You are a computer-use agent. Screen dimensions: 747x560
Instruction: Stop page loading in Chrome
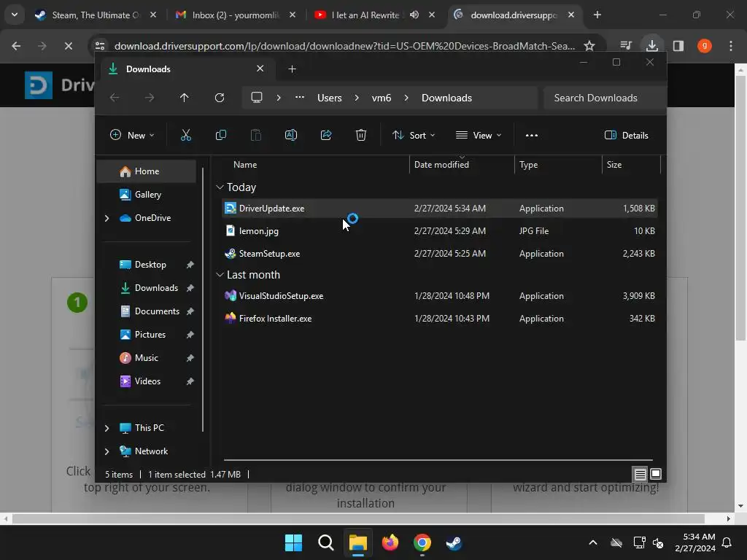click(69, 46)
